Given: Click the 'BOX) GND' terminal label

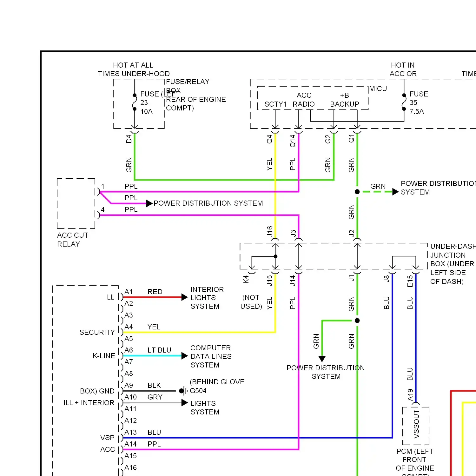Looking at the screenshot, I should point(97,391).
